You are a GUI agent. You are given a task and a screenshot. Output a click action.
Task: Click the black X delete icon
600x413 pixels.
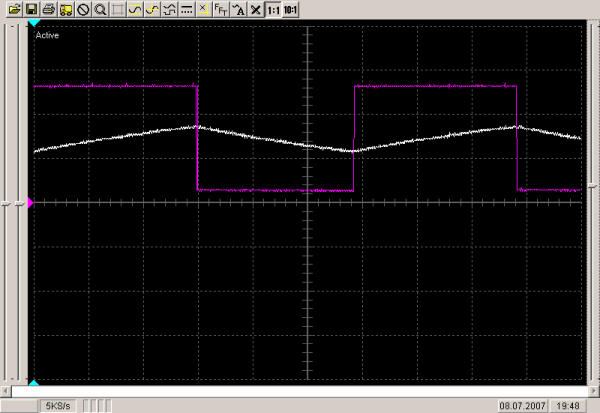coord(255,9)
